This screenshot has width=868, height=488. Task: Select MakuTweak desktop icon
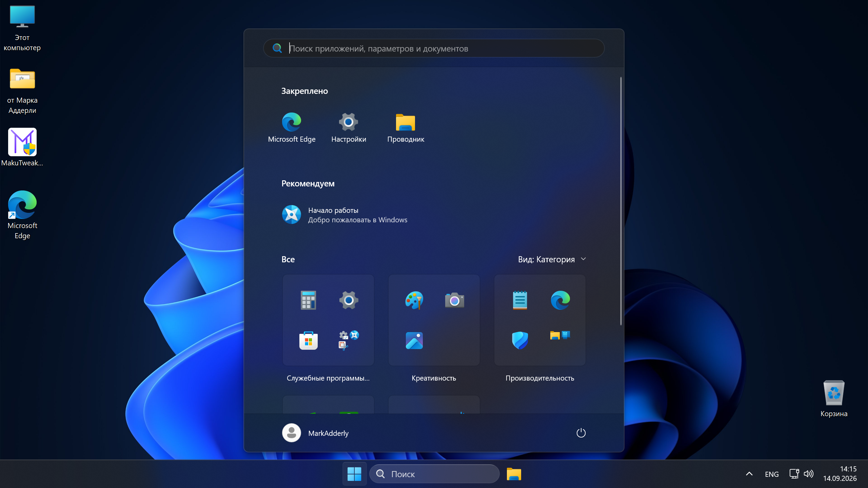tap(22, 147)
